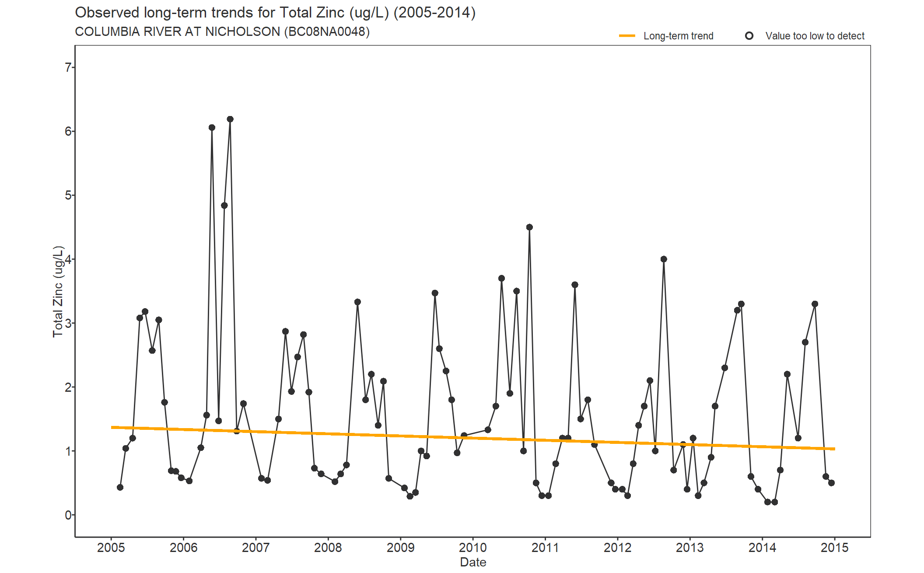
Task: Select the 2008 peak data point near 3.3
Action: (x=357, y=302)
